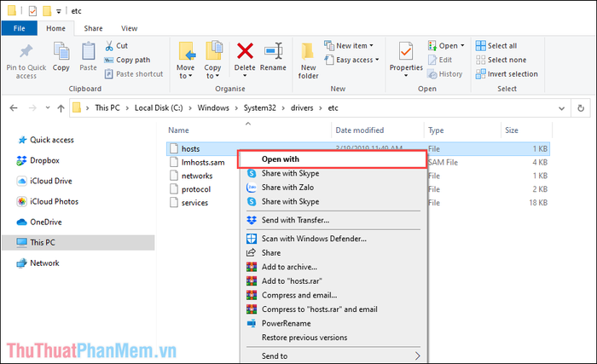
Task: Open the File tab
Action: (20, 28)
